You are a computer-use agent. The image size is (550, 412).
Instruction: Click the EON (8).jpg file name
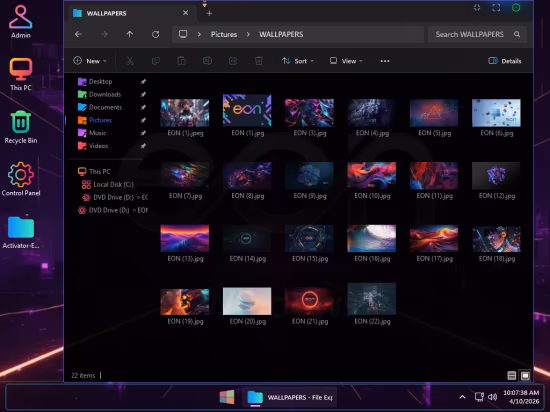point(248,196)
